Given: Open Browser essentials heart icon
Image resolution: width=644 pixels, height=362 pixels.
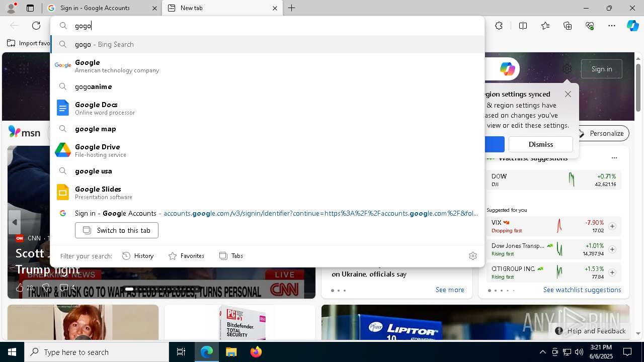Looking at the screenshot, I should point(590,26).
